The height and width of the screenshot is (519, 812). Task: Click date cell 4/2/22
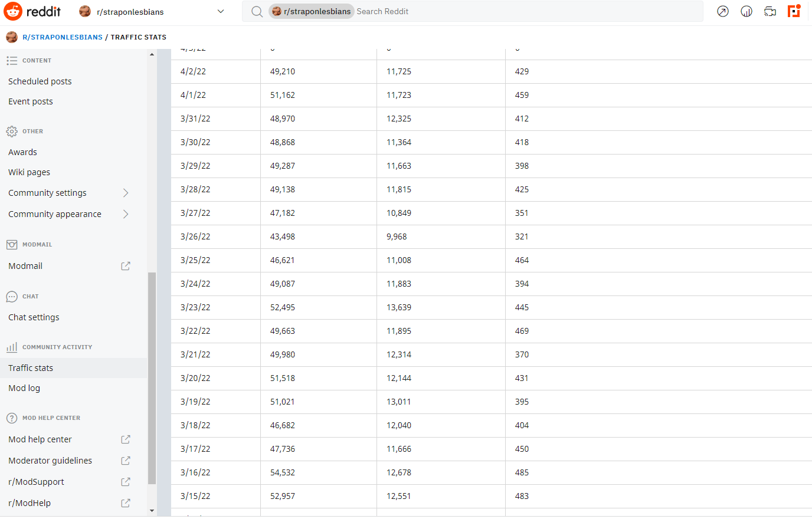coord(193,71)
